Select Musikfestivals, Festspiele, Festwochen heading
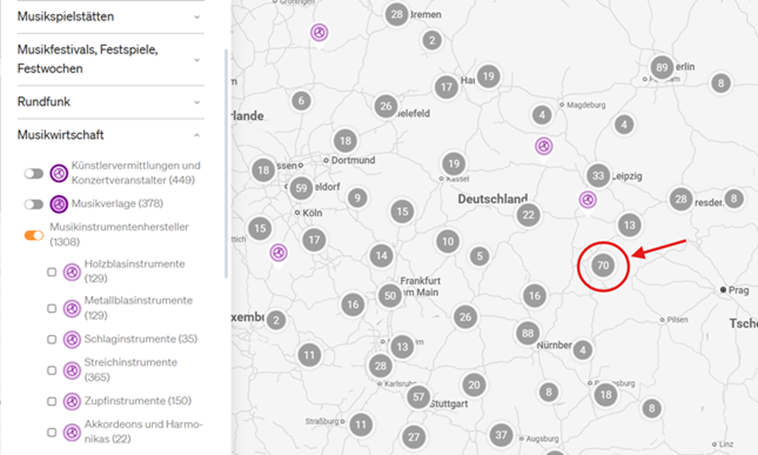The height and width of the screenshot is (455, 758). (x=87, y=59)
